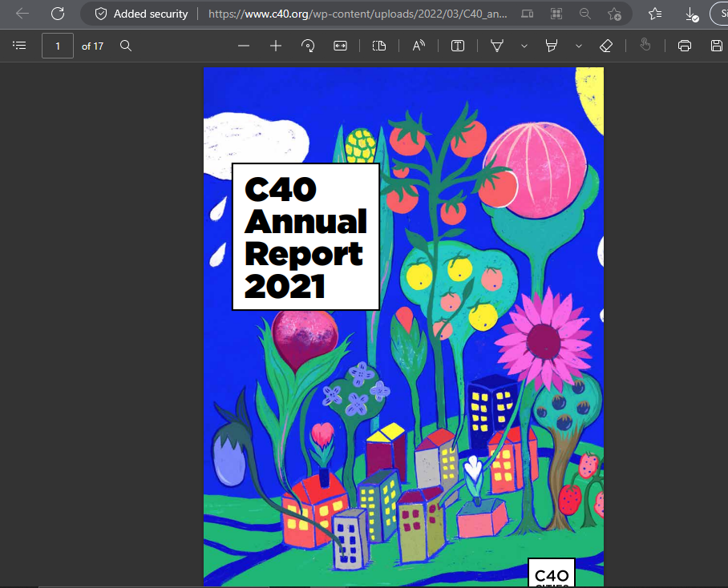Select the Add text tool
The image size is (728, 588).
pyautogui.click(x=458, y=46)
